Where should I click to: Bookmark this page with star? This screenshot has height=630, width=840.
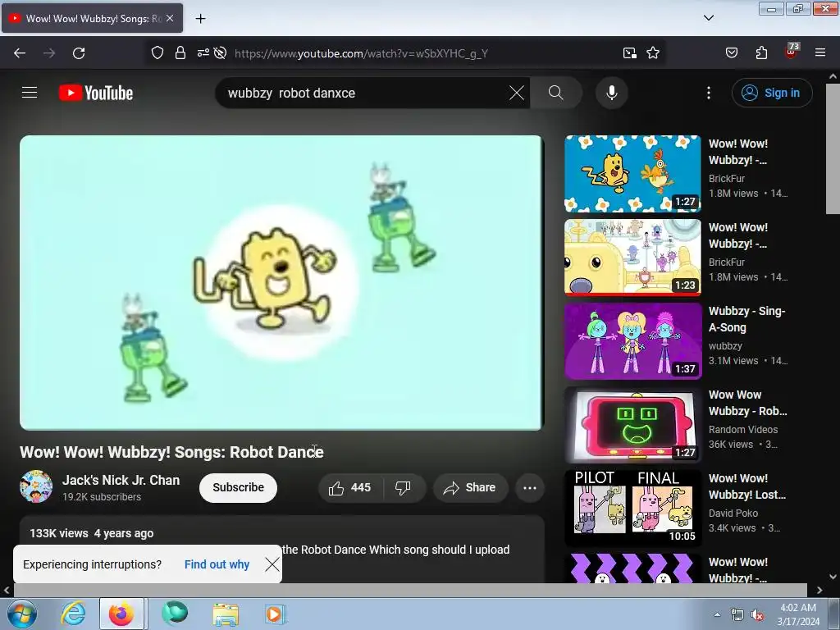coord(652,52)
